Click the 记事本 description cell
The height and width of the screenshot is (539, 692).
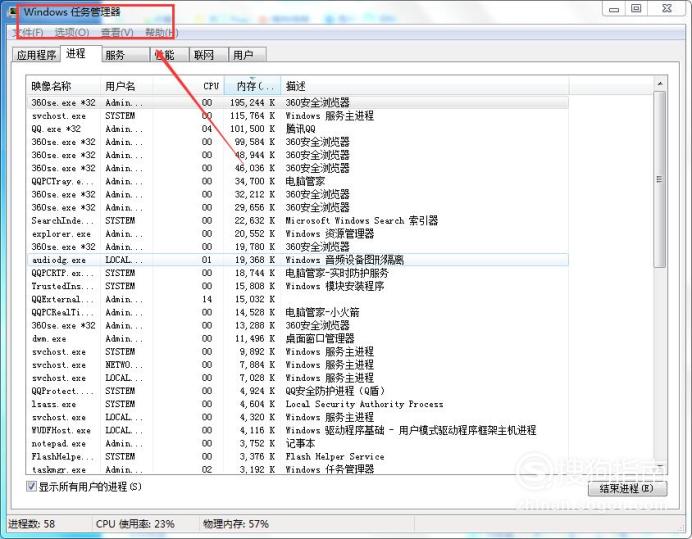[300, 444]
